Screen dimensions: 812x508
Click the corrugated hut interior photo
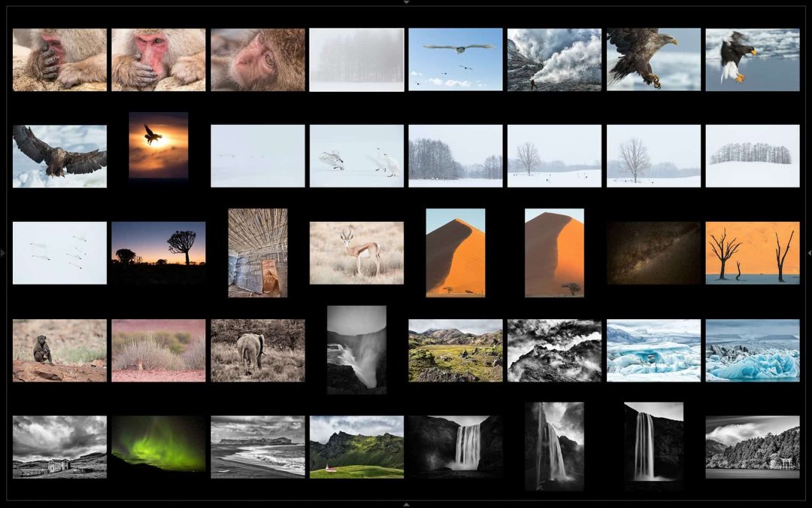click(257, 253)
